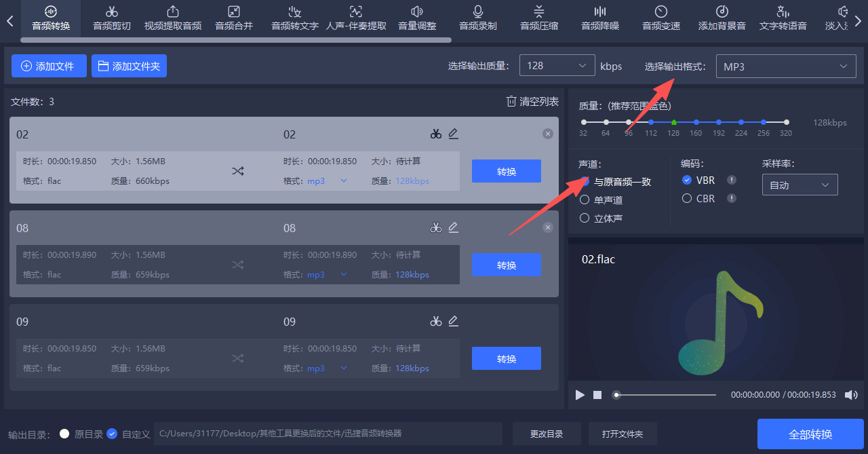Click the scissors icon for file 08
Image resolution: width=868 pixels, height=454 pixels.
pos(436,228)
